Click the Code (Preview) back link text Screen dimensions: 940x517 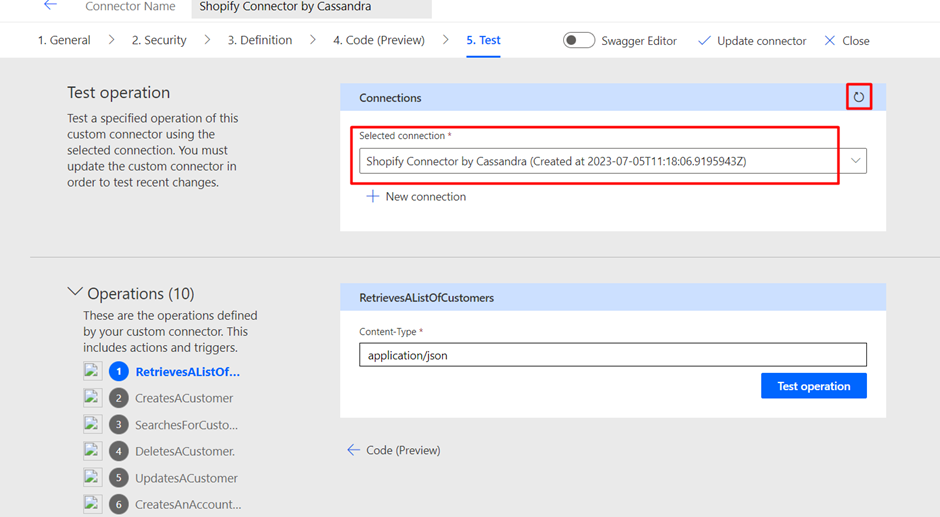tap(403, 450)
